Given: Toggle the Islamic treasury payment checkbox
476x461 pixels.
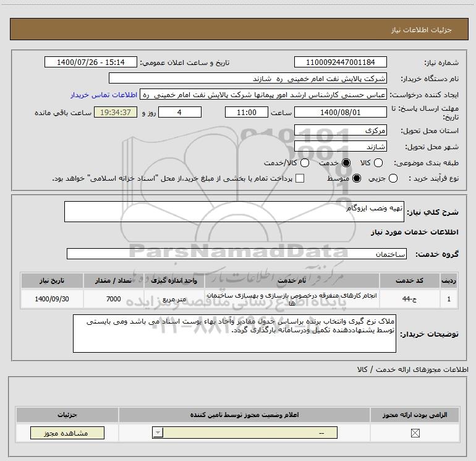Looking at the screenshot, I should (300, 178).
